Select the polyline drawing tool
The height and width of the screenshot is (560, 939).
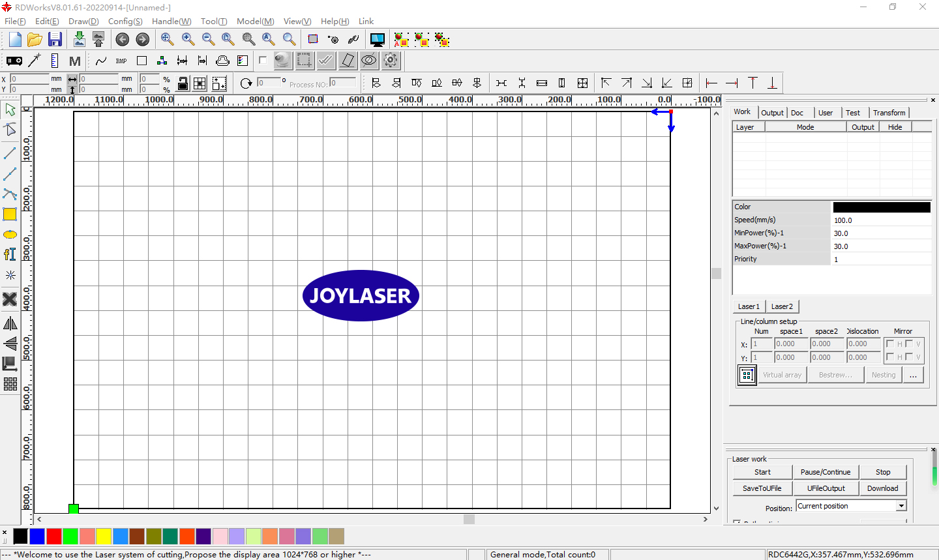click(x=10, y=174)
